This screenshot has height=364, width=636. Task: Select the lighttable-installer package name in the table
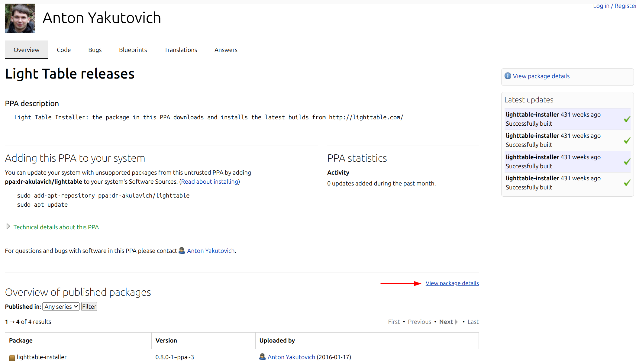tap(42, 357)
